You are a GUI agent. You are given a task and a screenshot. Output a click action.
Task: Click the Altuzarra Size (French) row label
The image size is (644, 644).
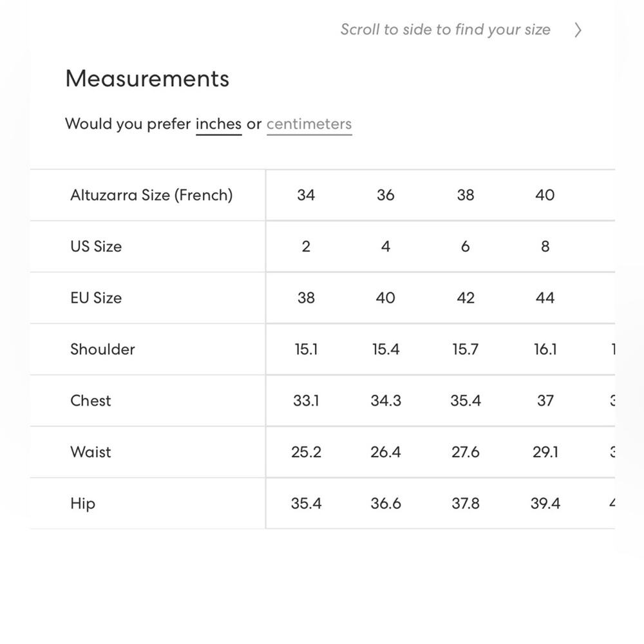pyautogui.click(x=151, y=195)
